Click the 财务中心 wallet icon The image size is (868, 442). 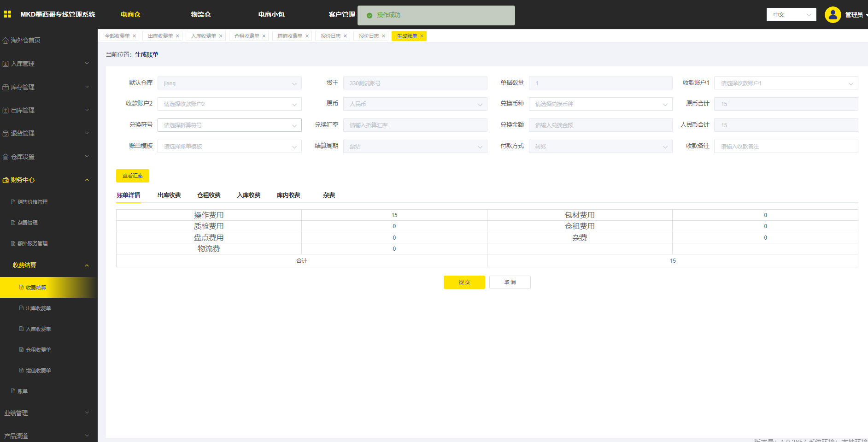6,180
